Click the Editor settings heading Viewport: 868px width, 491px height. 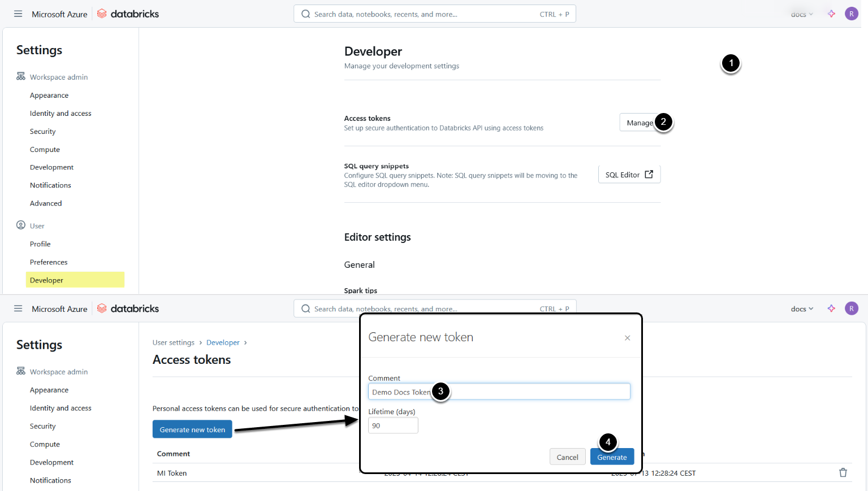[x=377, y=237]
